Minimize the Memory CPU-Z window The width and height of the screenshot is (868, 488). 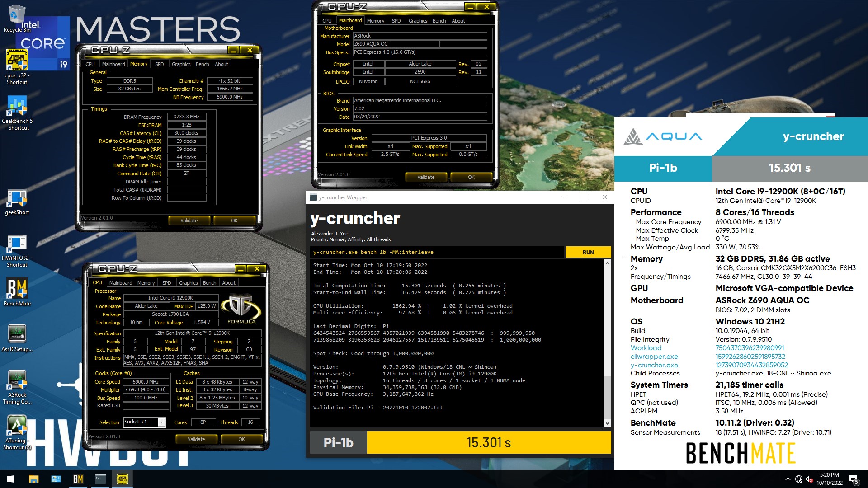(x=233, y=50)
